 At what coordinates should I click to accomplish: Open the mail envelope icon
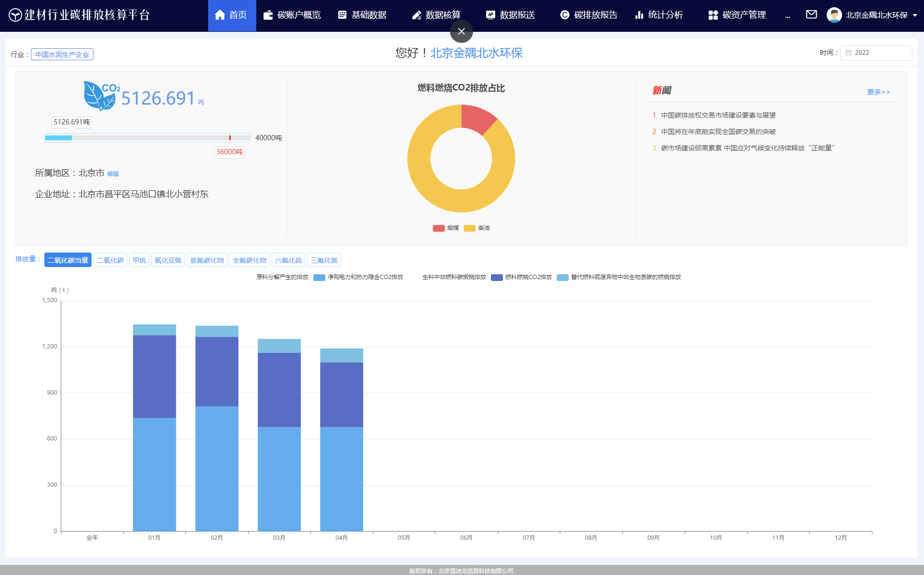(x=811, y=14)
